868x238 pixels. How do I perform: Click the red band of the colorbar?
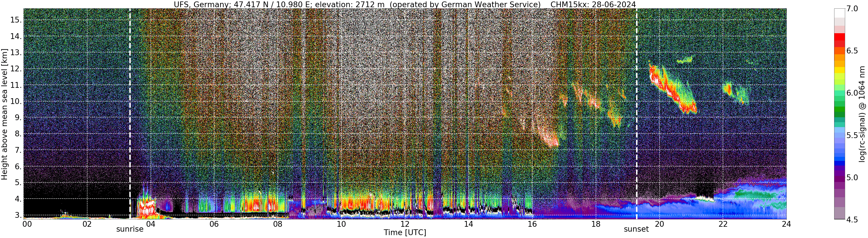coord(839,37)
